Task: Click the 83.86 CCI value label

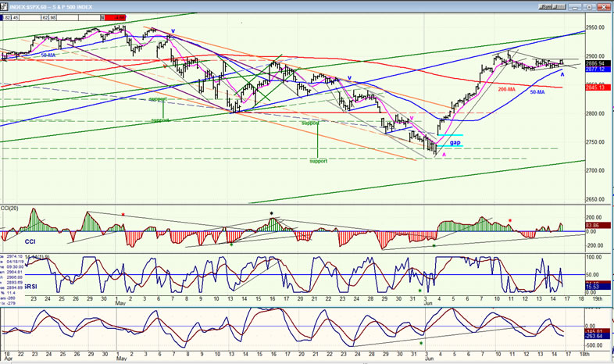Action: pos(598,225)
